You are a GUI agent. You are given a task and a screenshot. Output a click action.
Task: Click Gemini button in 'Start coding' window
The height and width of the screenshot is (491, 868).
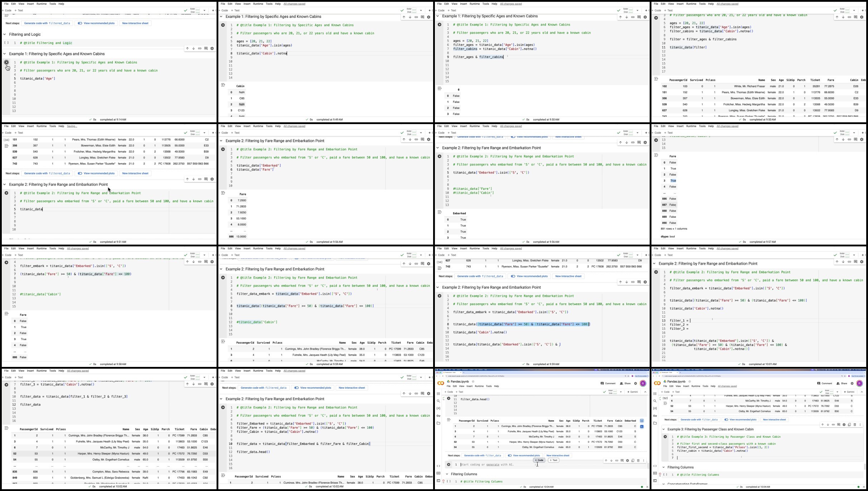tap(633, 392)
